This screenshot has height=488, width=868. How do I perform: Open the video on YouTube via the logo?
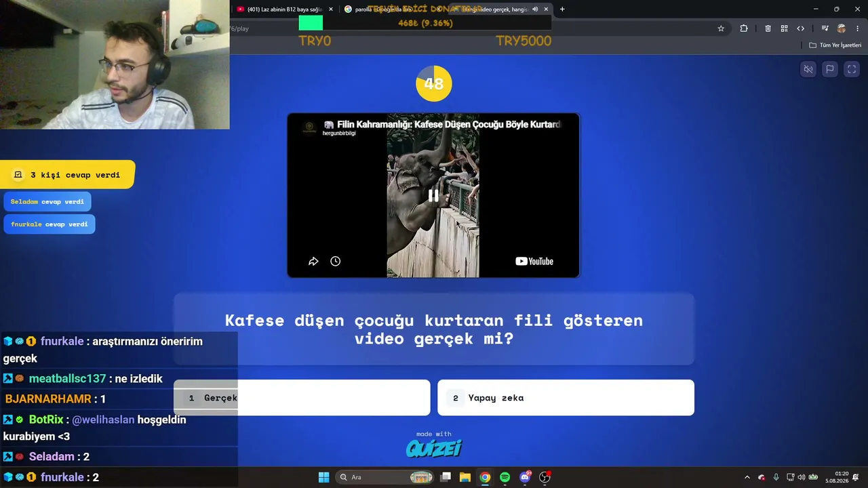(534, 262)
